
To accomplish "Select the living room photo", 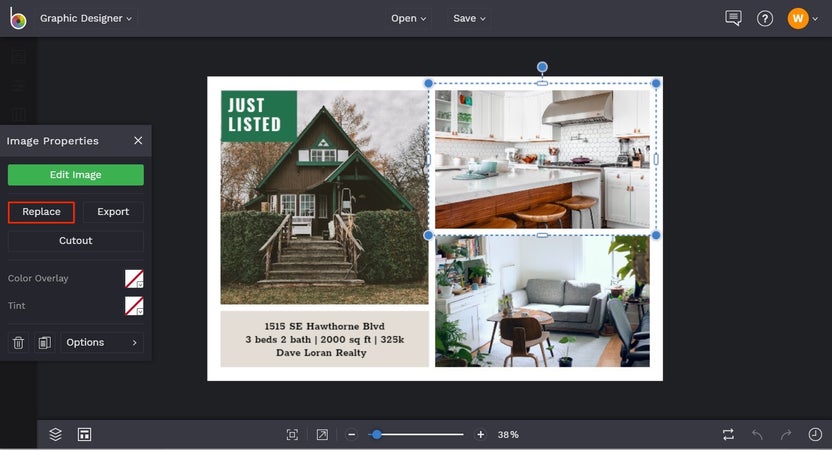I will point(542,301).
